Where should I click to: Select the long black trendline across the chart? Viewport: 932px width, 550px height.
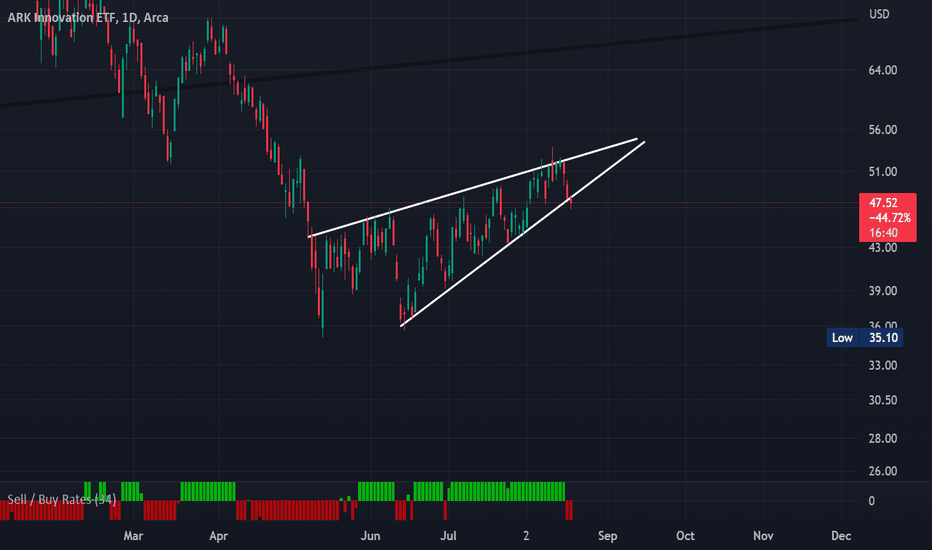[428, 63]
